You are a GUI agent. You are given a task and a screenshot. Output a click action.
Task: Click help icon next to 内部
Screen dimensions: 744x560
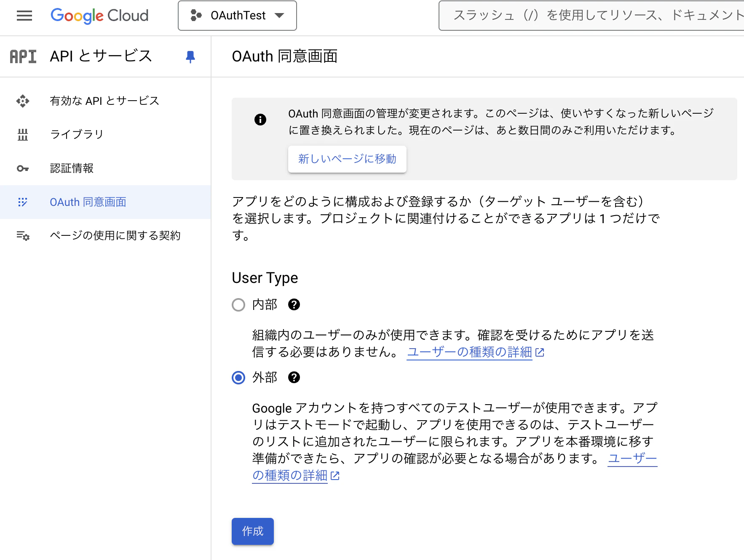294,304
